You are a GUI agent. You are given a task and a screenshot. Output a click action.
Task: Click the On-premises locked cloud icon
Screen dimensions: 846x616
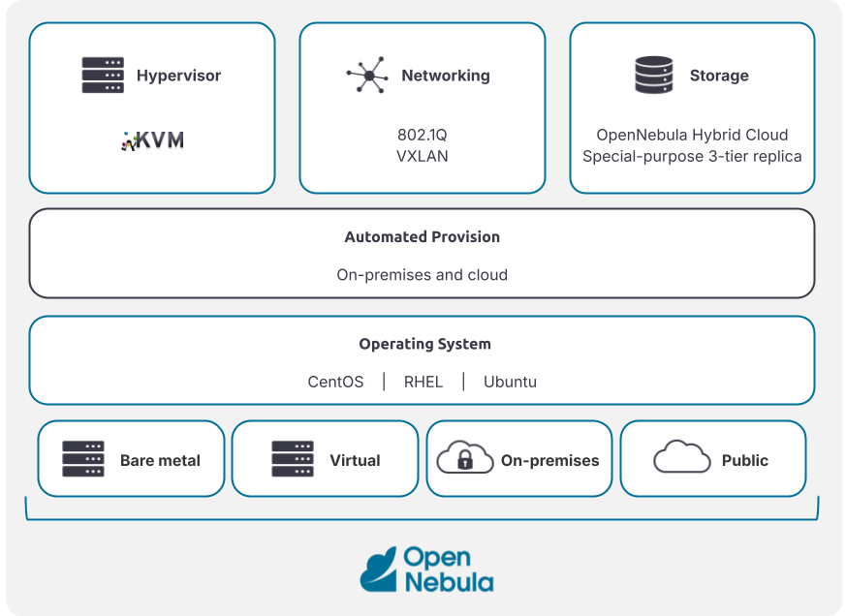click(x=465, y=457)
